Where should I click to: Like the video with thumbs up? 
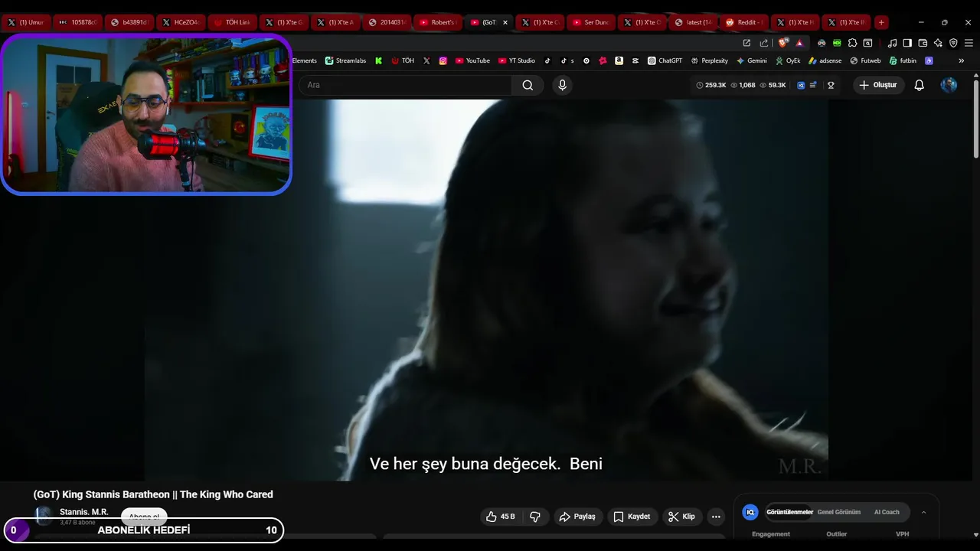click(500, 517)
